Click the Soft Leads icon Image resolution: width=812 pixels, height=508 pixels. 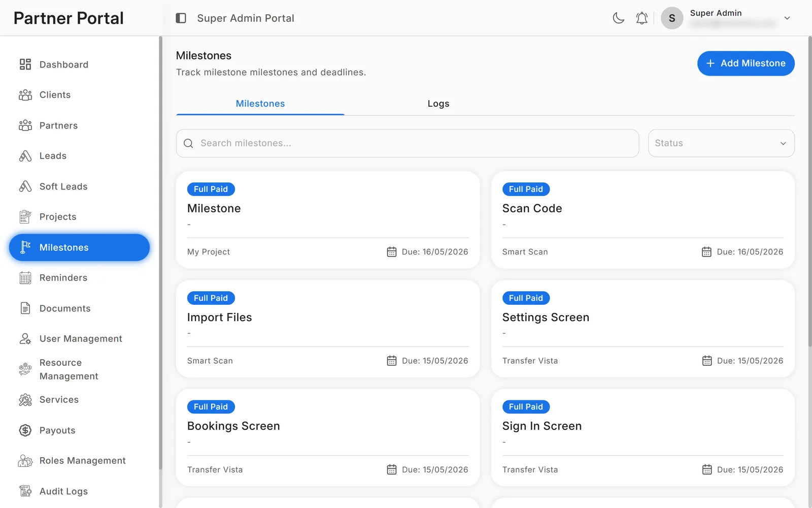[x=25, y=186]
